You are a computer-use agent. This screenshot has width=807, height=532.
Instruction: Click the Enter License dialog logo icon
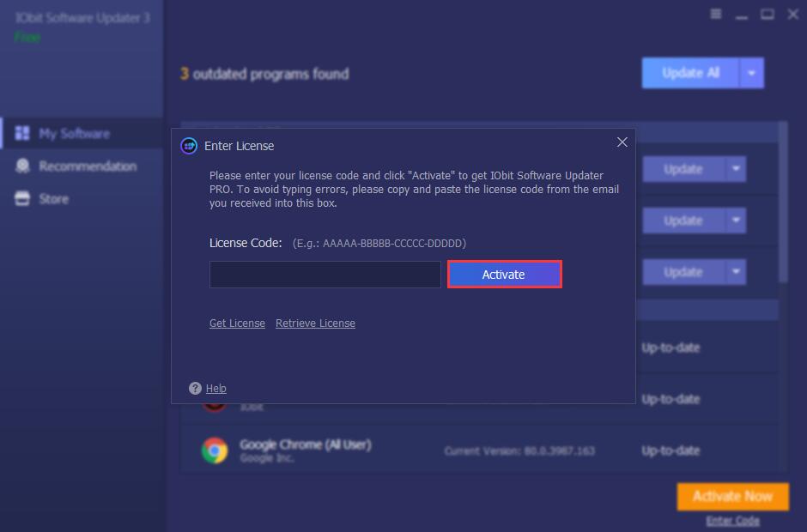click(x=189, y=146)
